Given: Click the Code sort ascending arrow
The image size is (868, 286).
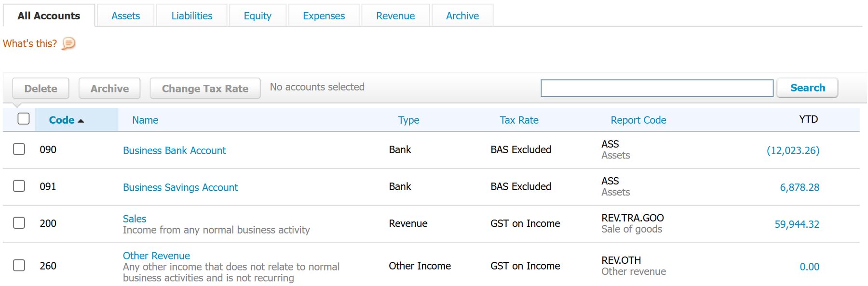Looking at the screenshot, I should click(81, 121).
